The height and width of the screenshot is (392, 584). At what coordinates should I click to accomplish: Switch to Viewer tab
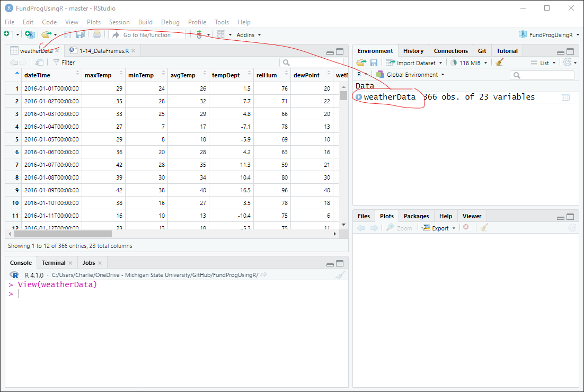point(472,216)
